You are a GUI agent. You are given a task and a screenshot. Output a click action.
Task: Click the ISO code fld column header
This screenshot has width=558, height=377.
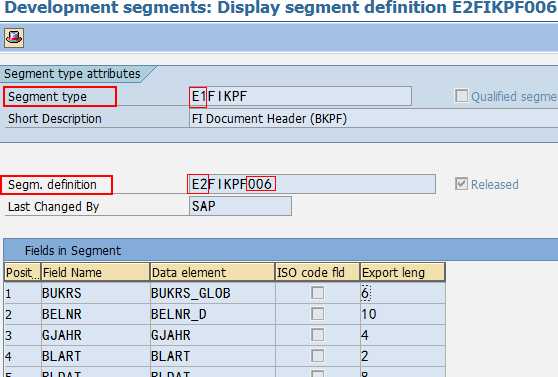[317, 273]
